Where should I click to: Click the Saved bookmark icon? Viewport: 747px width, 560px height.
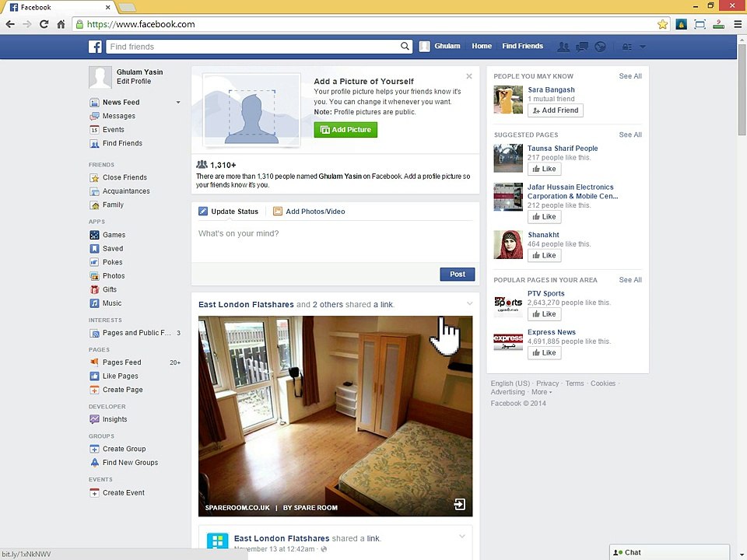(x=94, y=249)
